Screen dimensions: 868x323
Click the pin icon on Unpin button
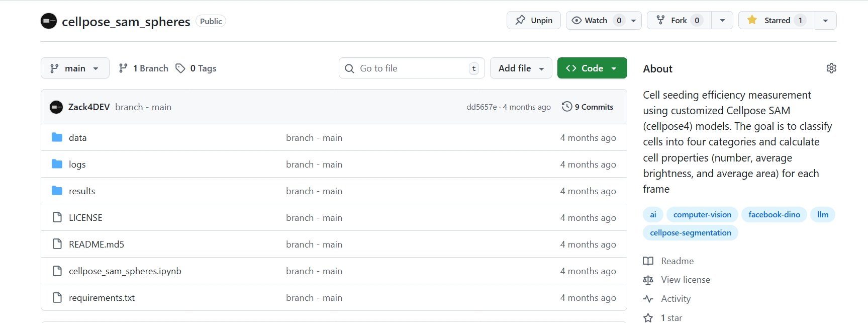point(520,20)
